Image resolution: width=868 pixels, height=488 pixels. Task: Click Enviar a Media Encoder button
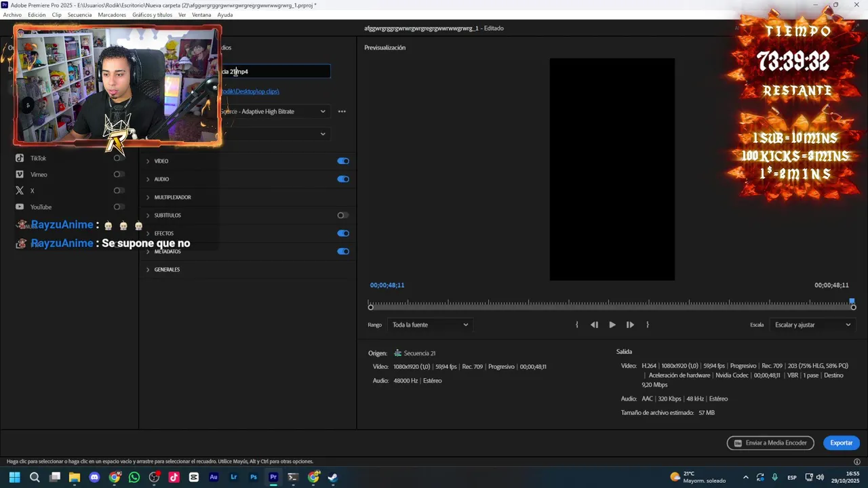click(770, 443)
